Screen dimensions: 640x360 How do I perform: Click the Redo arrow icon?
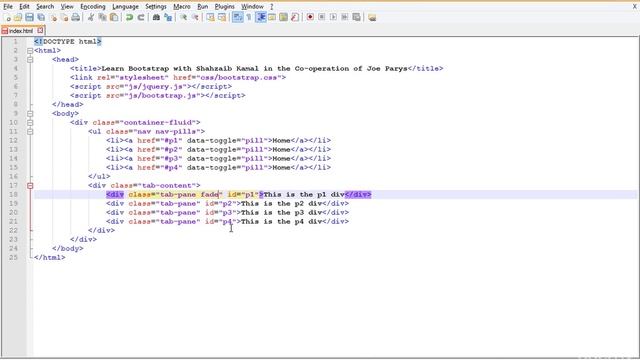[x=141, y=18]
